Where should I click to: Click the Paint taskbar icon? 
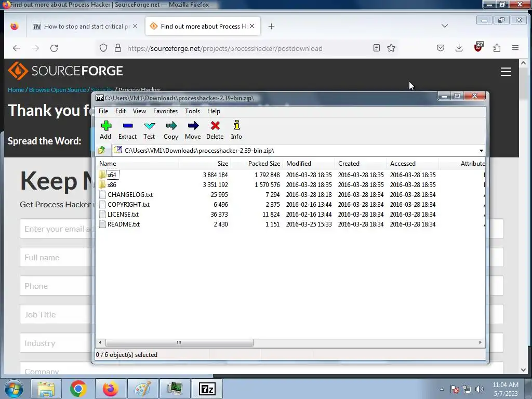click(143, 389)
